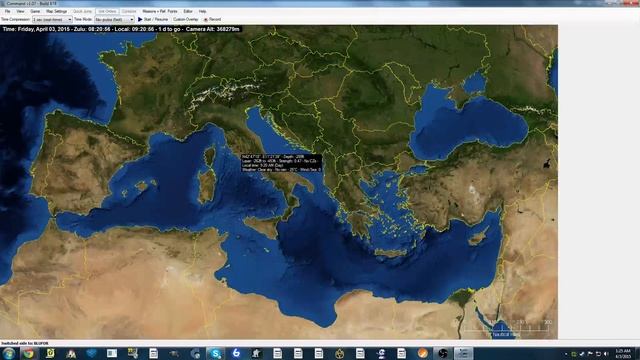The height and width of the screenshot is (360, 640).
Task: Click the Record button
Action: (x=212, y=19)
